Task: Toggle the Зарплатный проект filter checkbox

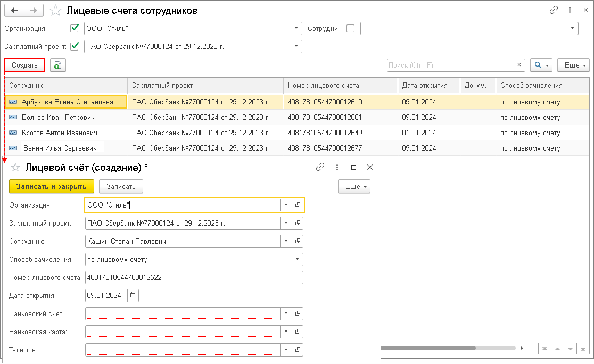Action: (75, 46)
